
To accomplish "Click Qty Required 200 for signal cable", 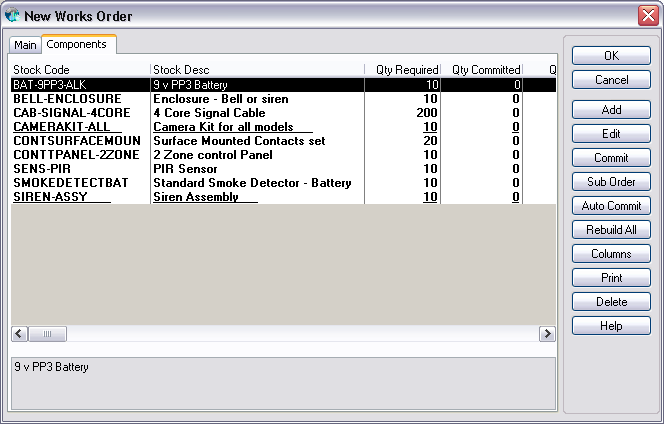I will click(x=427, y=113).
